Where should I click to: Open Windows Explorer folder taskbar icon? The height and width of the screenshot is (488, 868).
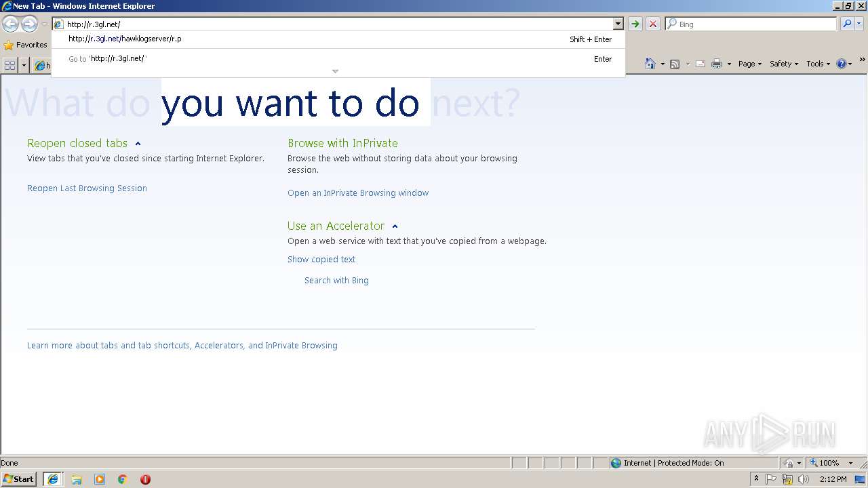pos(77,479)
